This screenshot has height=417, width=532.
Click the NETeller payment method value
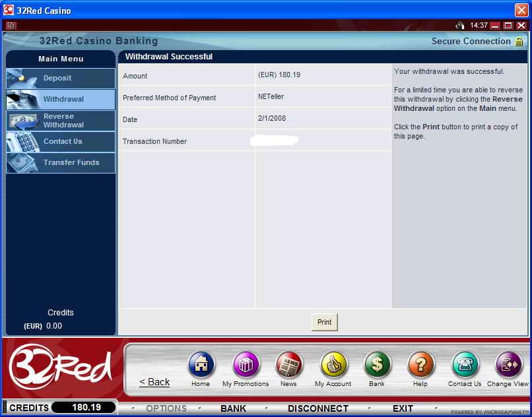click(x=271, y=97)
